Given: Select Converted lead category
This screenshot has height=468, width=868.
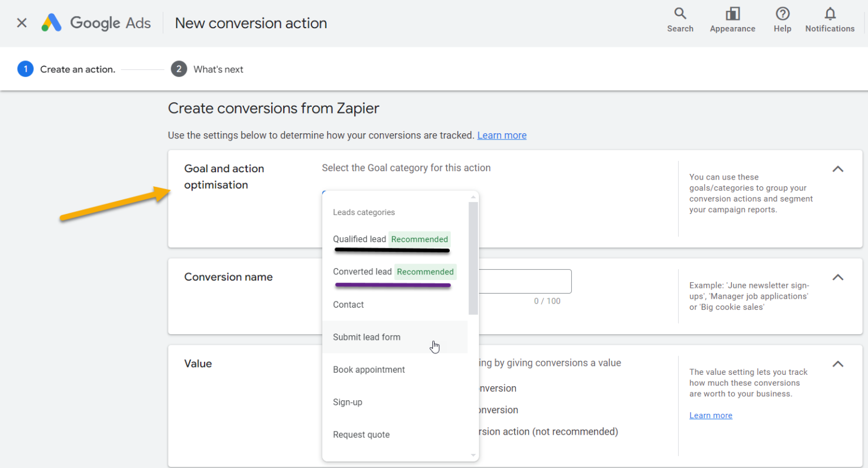Looking at the screenshot, I should pos(395,272).
